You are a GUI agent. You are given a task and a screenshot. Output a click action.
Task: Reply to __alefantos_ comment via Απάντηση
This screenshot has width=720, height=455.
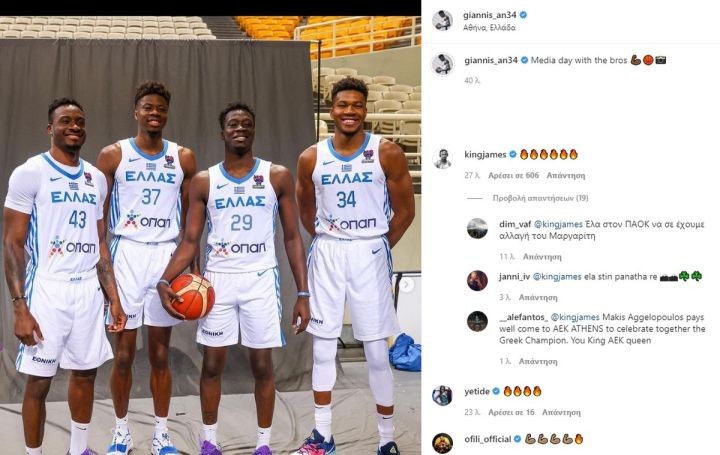538,361
